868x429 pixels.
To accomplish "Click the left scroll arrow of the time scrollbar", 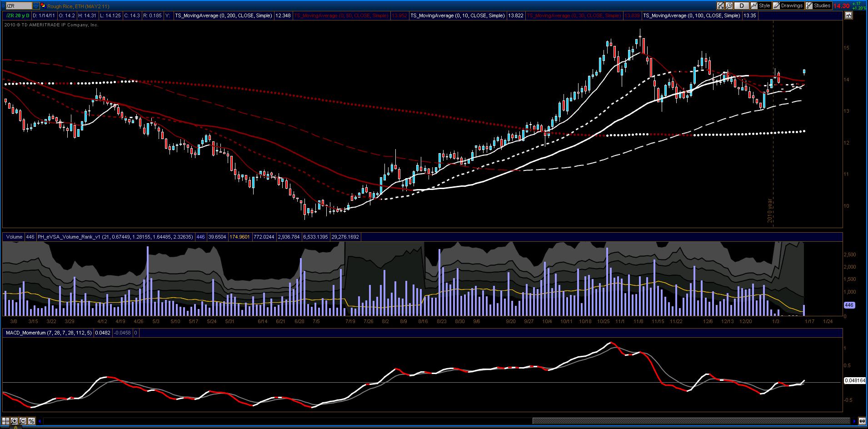I will pyautogui.click(x=39, y=421).
